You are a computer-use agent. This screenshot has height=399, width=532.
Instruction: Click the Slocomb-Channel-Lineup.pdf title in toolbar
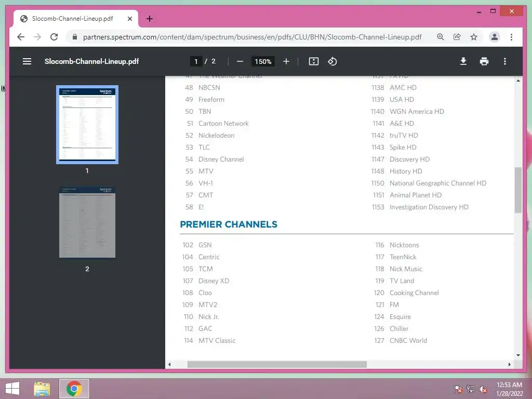[91, 61]
